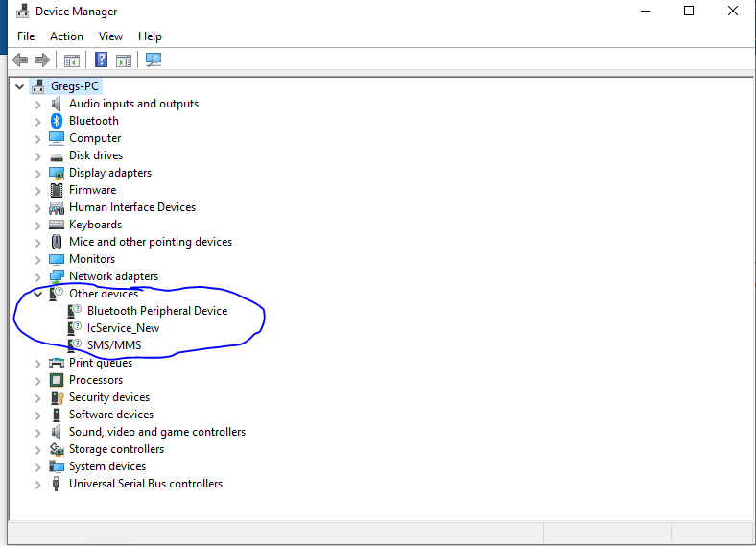This screenshot has height=546, width=756.
Task: Click the Show/Hide action pane toolbar icon
Action: click(124, 60)
